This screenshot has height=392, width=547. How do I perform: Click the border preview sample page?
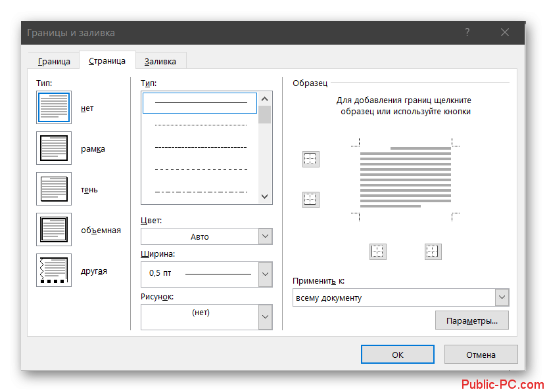[406, 178]
